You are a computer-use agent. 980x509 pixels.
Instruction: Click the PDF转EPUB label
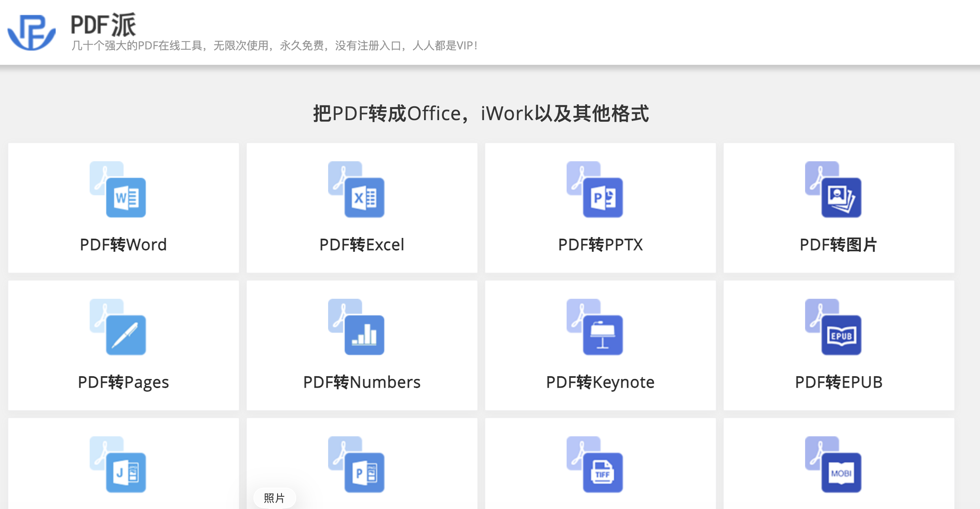tap(839, 382)
